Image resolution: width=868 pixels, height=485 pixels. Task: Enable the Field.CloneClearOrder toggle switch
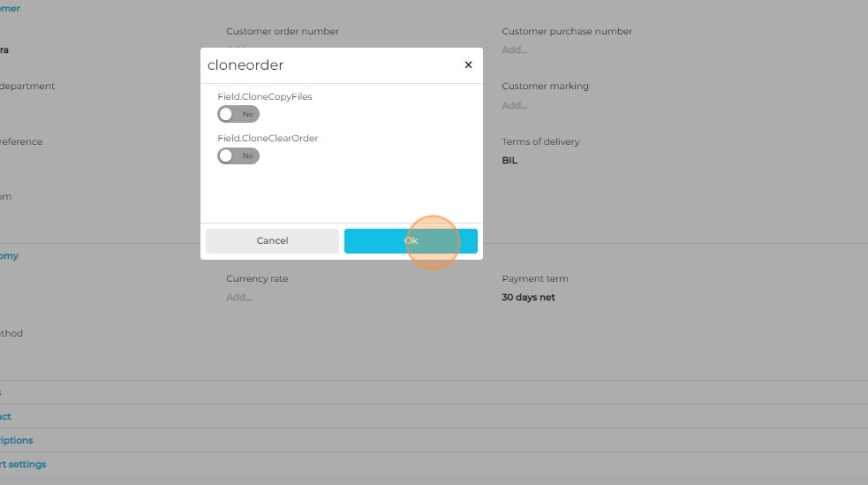(x=238, y=155)
